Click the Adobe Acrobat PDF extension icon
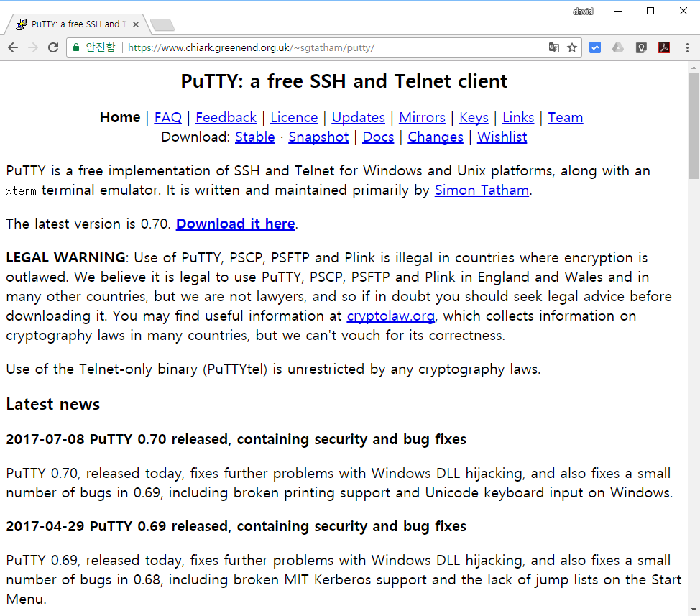Screen dimensions: 700x616 click(664, 47)
